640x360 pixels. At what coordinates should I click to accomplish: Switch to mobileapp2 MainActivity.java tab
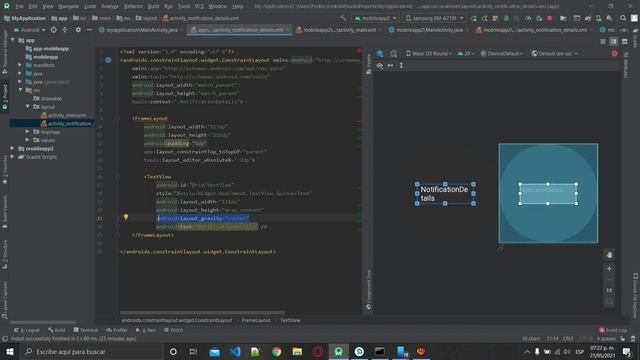(426, 30)
